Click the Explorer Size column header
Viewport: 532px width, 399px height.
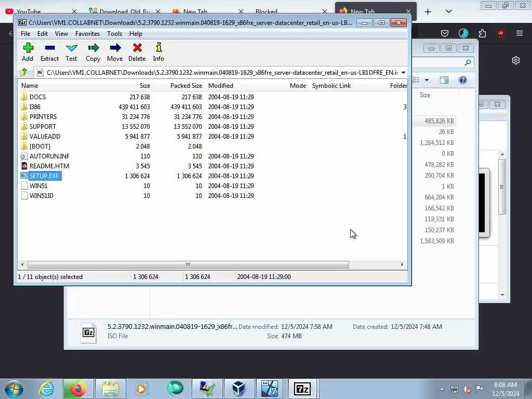click(x=425, y=95)
